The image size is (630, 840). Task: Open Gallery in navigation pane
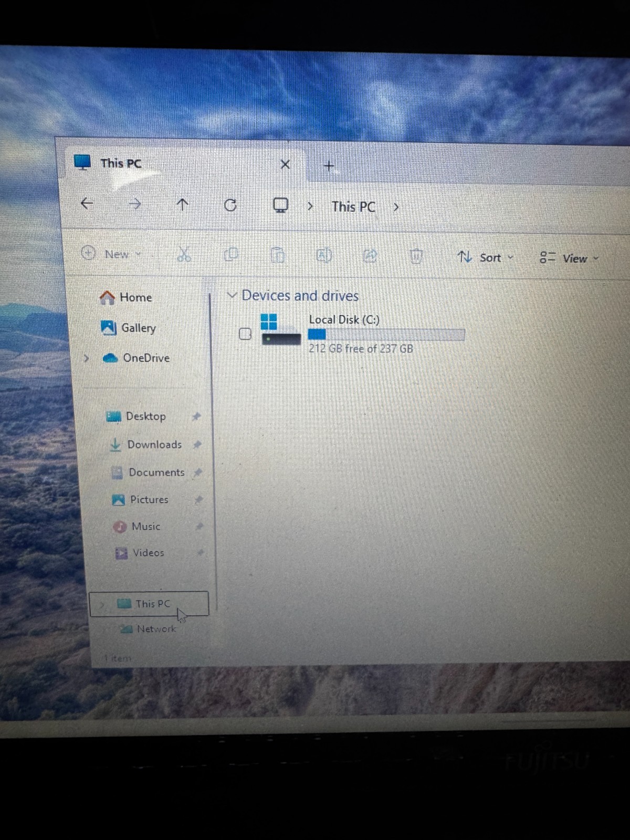(x=129, y=328)
